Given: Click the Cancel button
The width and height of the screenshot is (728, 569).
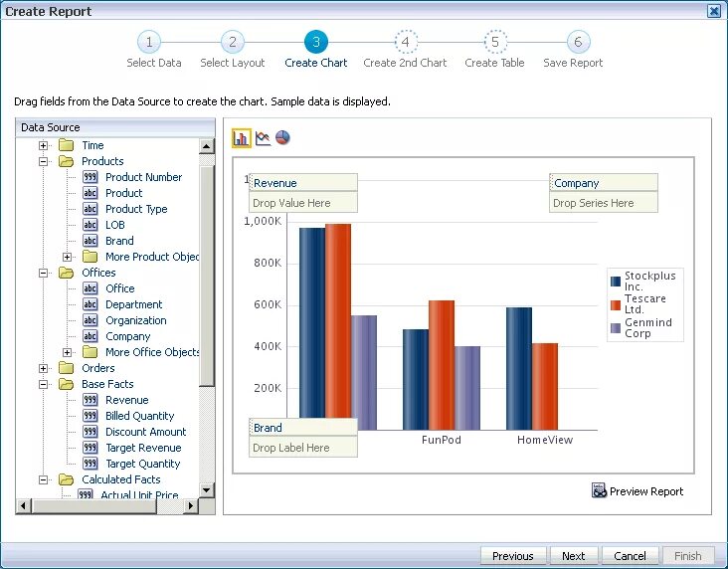Looking at the screenshot, I should click(x=630, y=555).
